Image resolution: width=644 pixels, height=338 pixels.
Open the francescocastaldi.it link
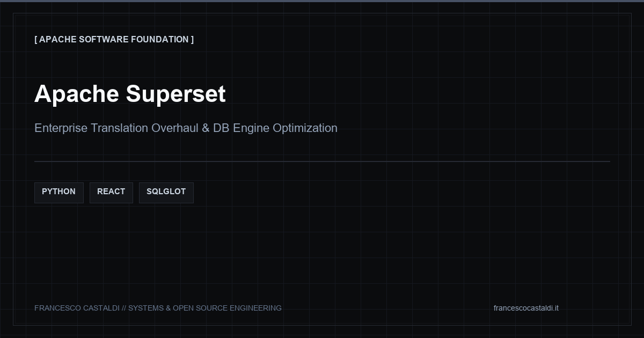[526, 308]
